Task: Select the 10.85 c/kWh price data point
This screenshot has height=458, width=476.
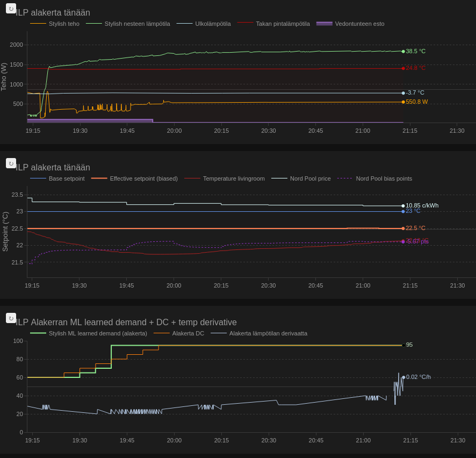Action: [403, 206]
